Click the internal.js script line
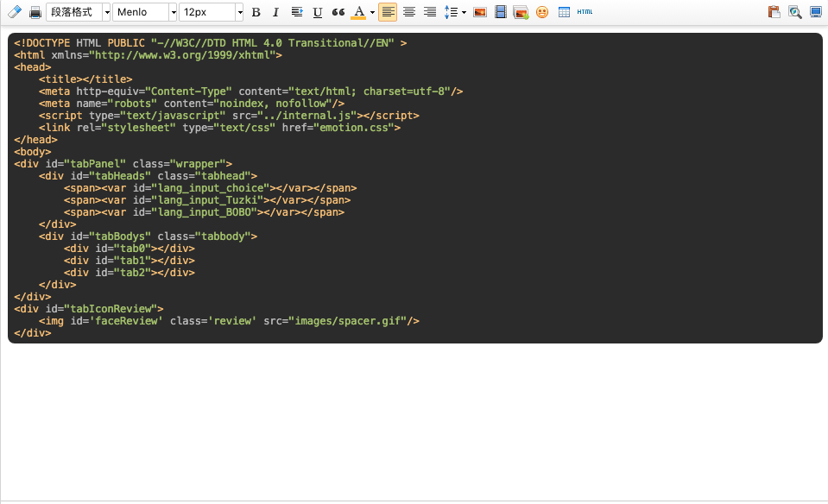The width and height of the screenshot is (828, 504). pyautogui.click(x=229, y=116)
